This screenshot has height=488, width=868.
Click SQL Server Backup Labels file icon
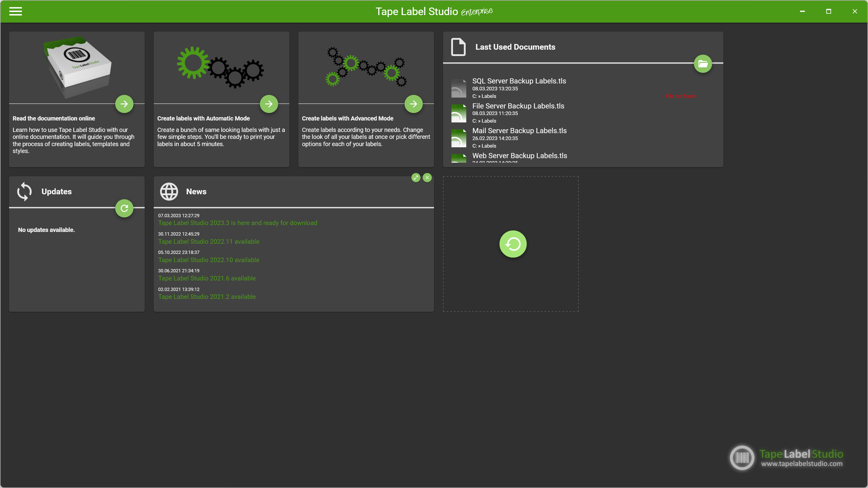pos(459,88)
